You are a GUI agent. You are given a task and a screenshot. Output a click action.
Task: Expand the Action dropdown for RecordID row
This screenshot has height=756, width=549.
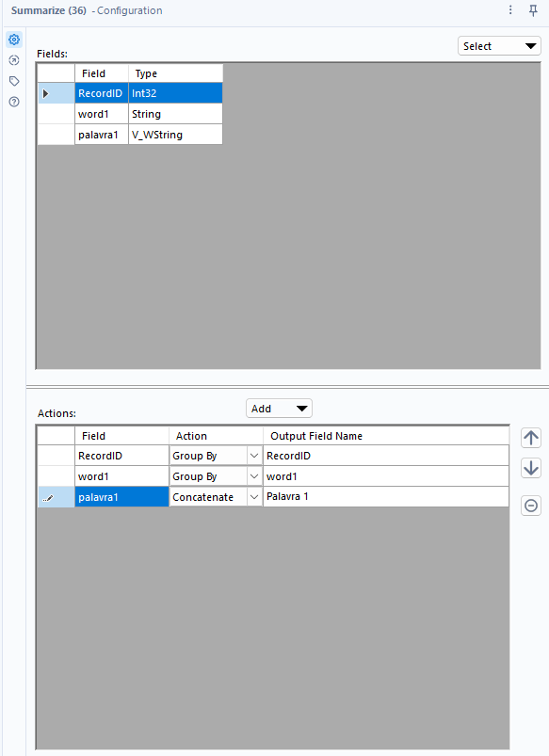(x=253, y=456)
